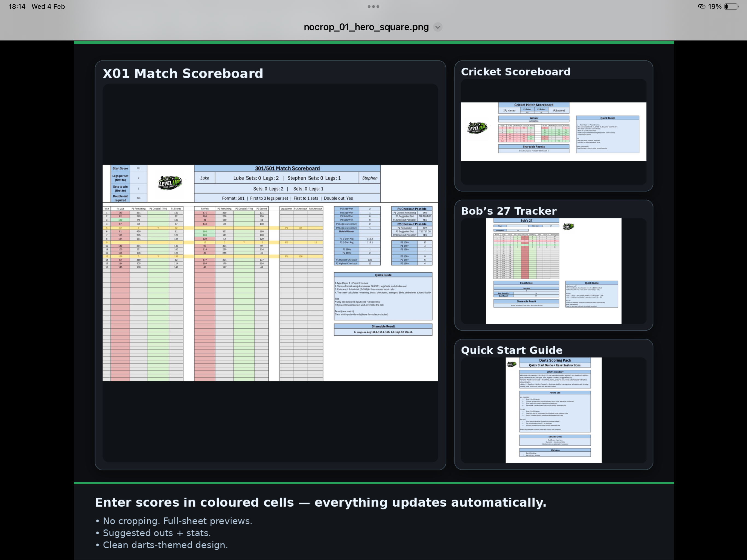This screenshot has height=560, width=747.
Task: Click the Level Up logo in X01 scoreboard
Action: pyautogui.click(x=170, y=183)
